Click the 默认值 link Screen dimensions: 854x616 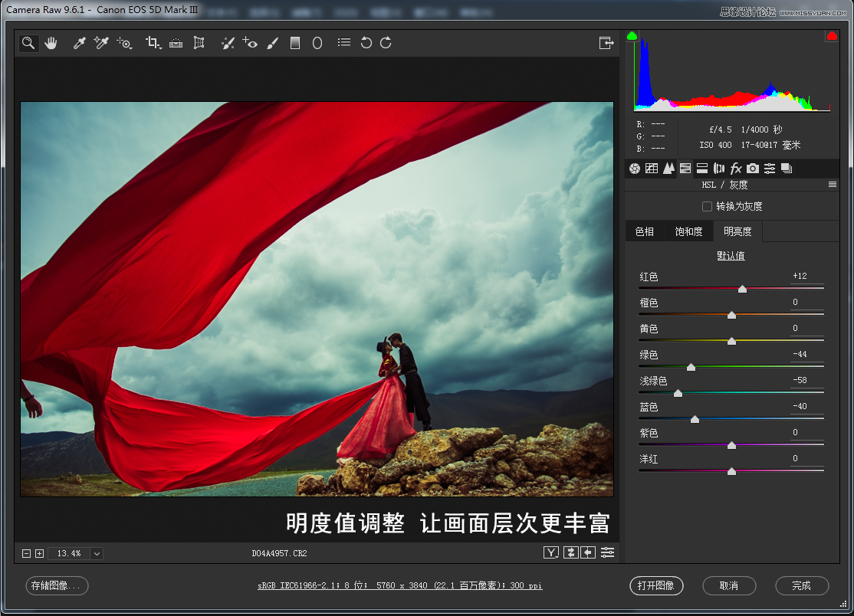(731, 256)
